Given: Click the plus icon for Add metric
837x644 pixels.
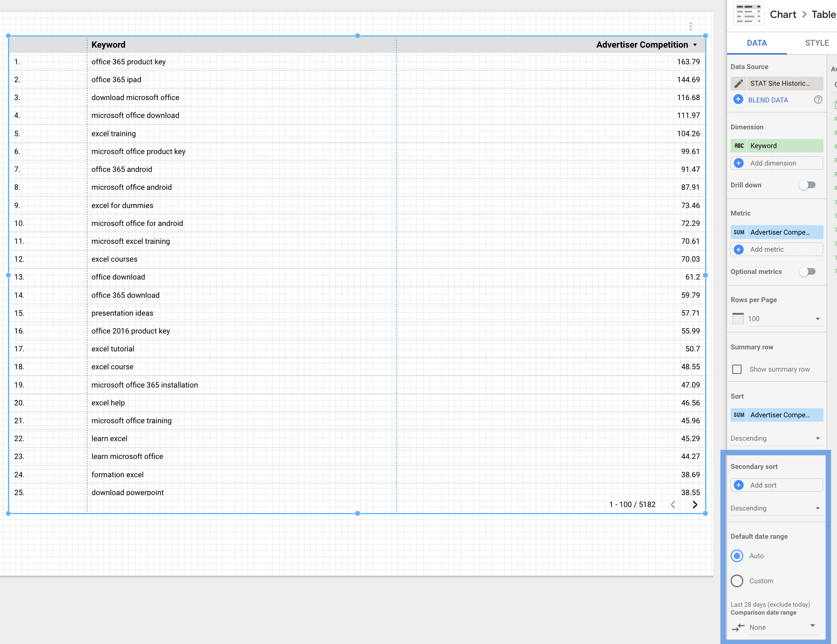Looking at the screenshot, I should pyautogui.click(x=739, y=249).
